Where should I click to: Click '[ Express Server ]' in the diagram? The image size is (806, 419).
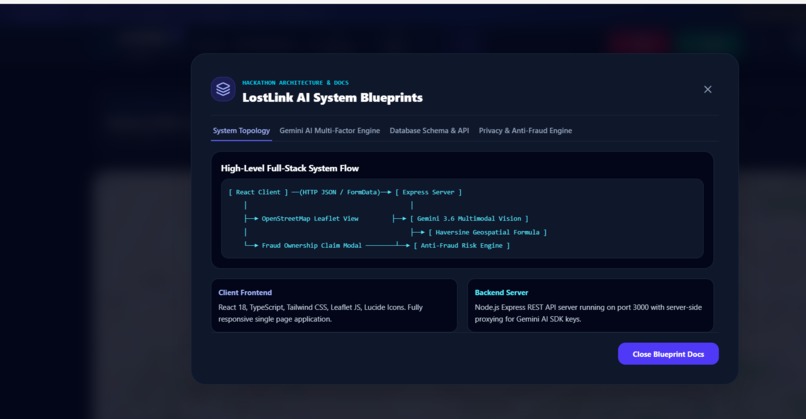[428, 192]
